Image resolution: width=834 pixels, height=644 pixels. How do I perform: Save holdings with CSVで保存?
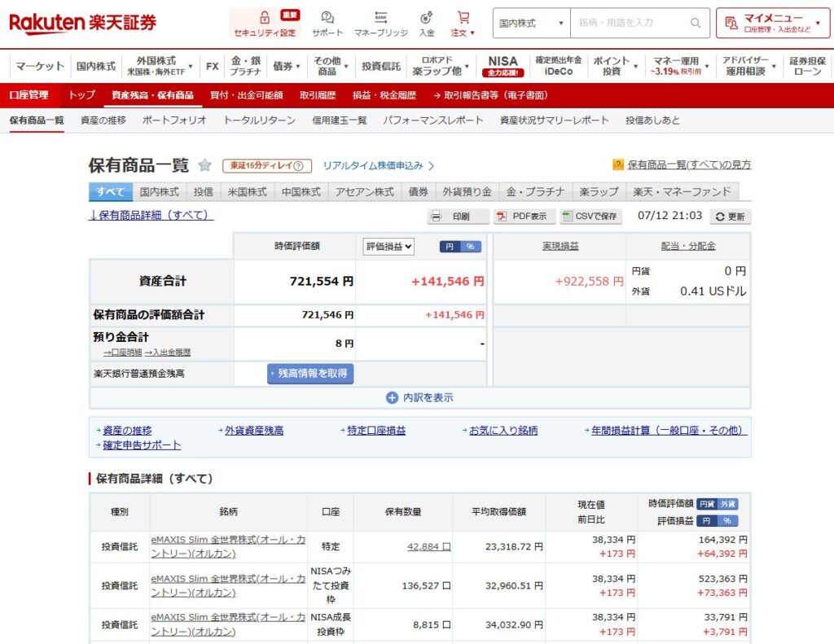point(590,217)
